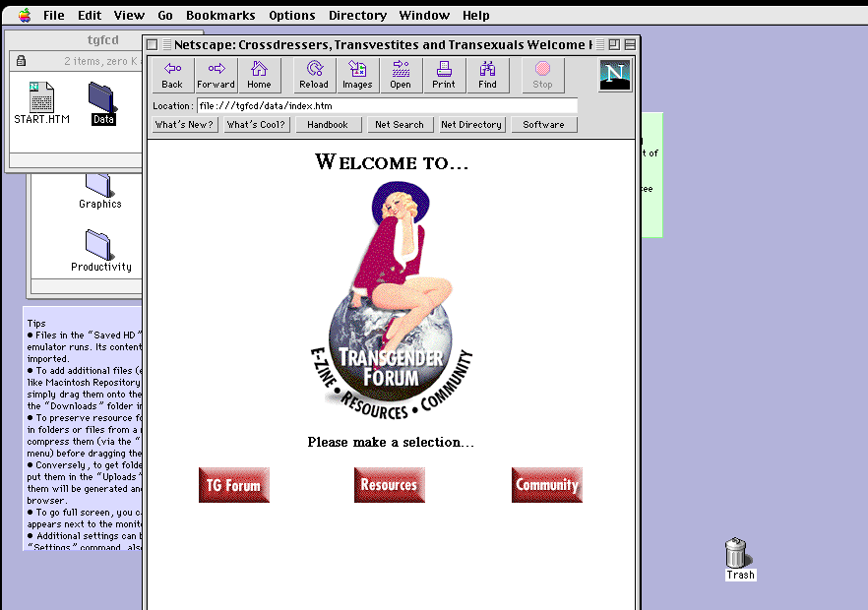Click the What's Cool? directory button
Image resolution: width=868 pixels, height=610 pixels.
click(256, 125)
